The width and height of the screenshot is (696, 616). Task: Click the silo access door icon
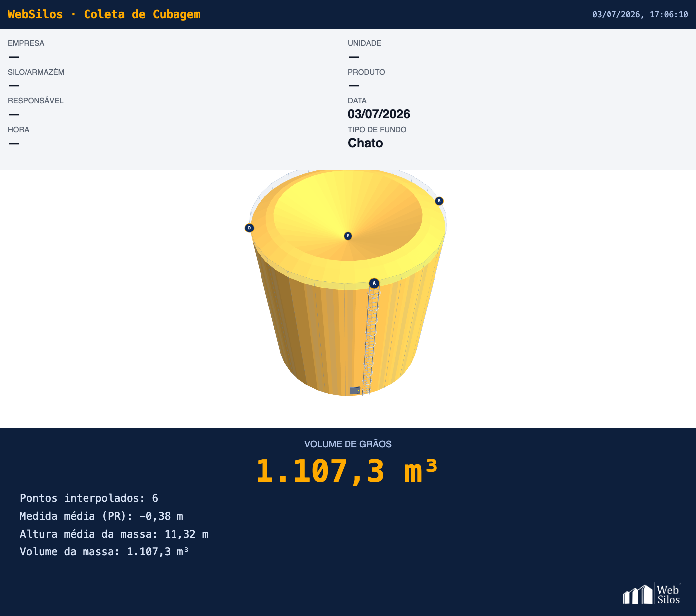[355, 391]
